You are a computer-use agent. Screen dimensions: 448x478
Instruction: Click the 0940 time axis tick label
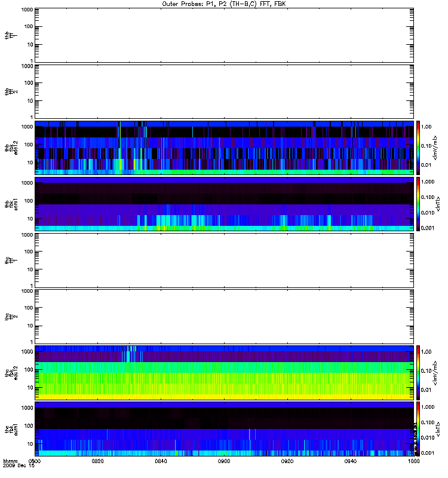350,461
